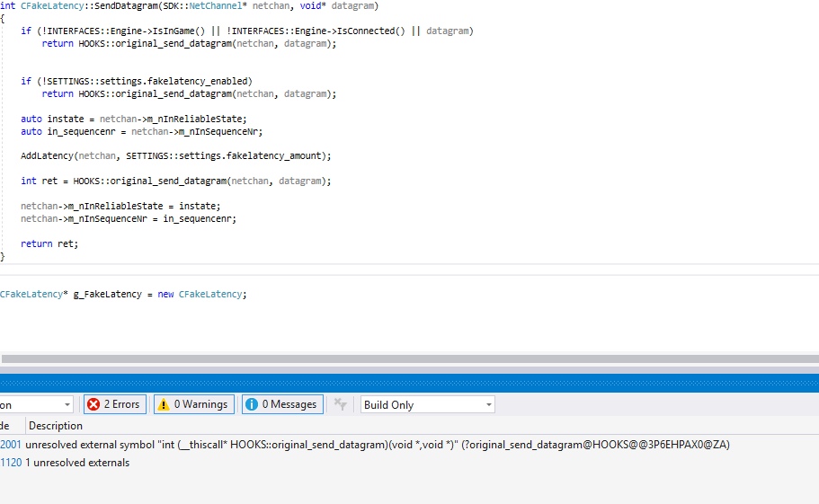Toggle the 0 Warnings filter button

point(194,404)
